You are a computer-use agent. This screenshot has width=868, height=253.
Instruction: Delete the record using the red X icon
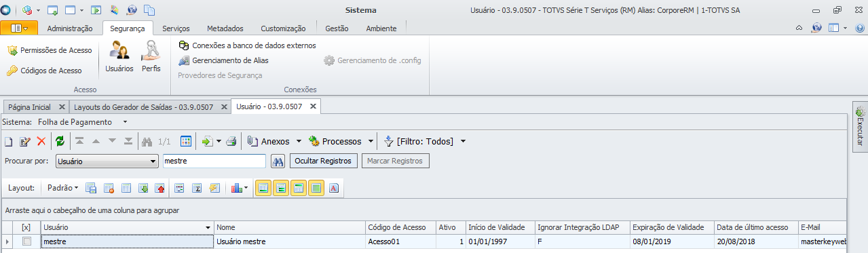pyautogui.click(x=41, y=142)
